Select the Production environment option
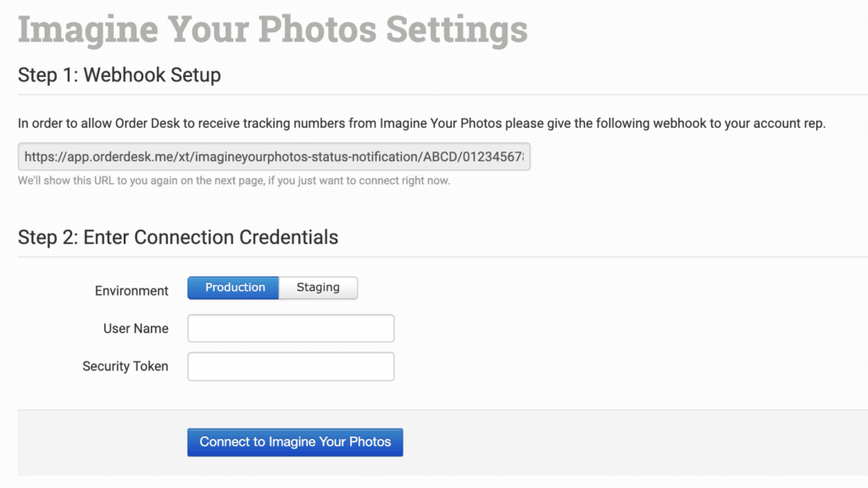The image size is (868, 488). tap(235, 288)
